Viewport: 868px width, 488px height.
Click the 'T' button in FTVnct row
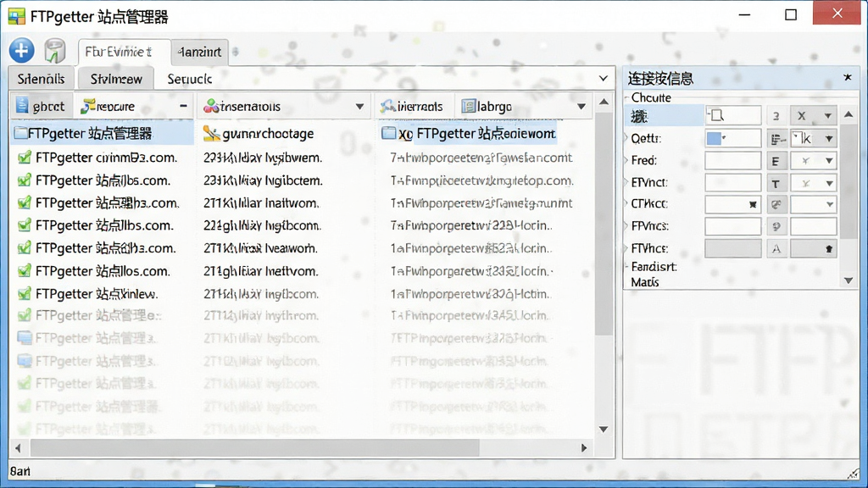click(776, 183)
